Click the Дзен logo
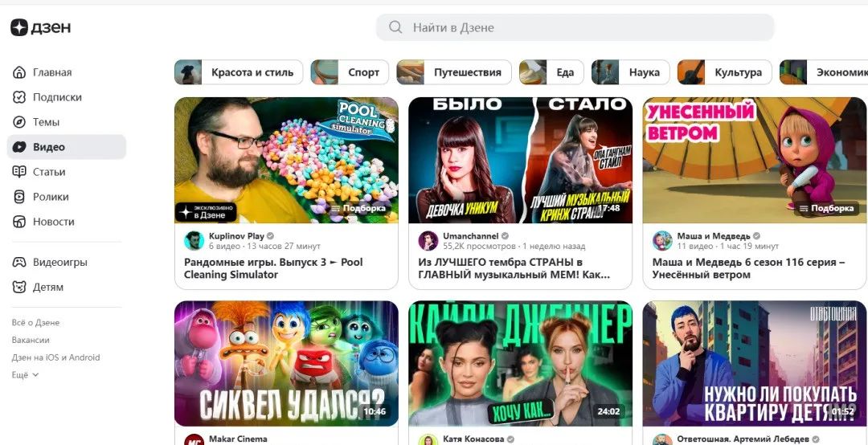The width and height of the screenshot is (868, 445). [x=41, y=27]
